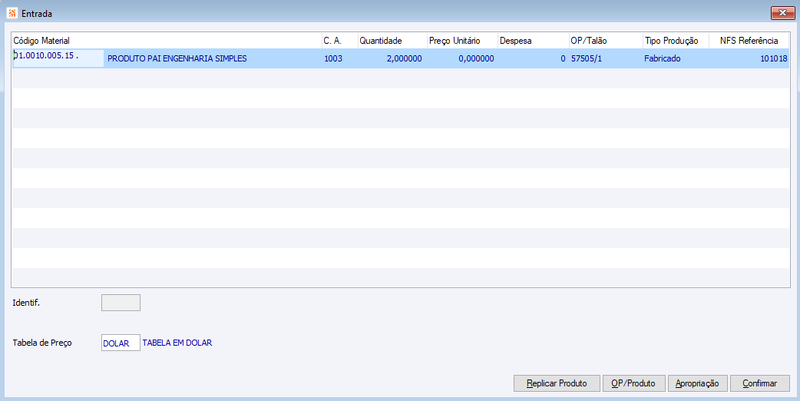Select NFS Referência value 101018
Screen dimensions: 800x401
tap(773, 59)
